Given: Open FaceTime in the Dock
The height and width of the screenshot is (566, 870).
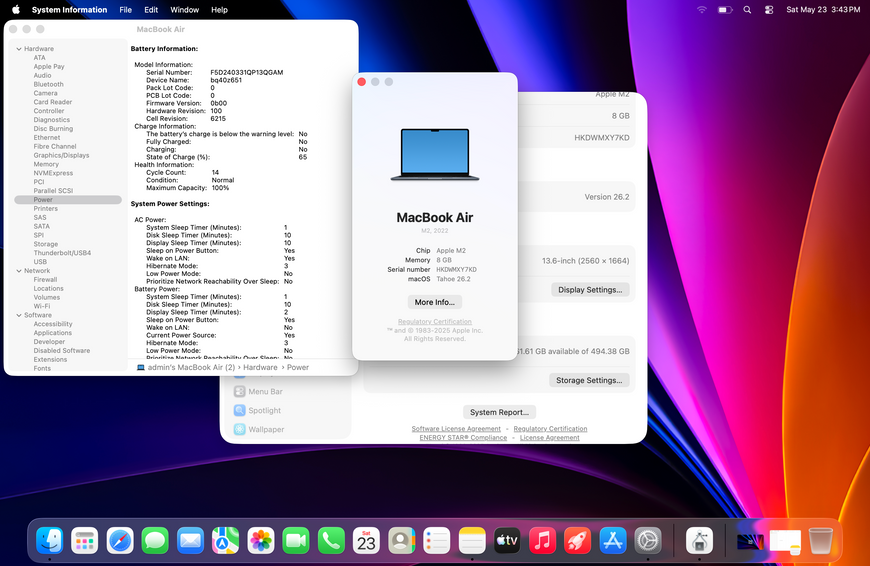Looking at the screenshot, I should point(296,540).
